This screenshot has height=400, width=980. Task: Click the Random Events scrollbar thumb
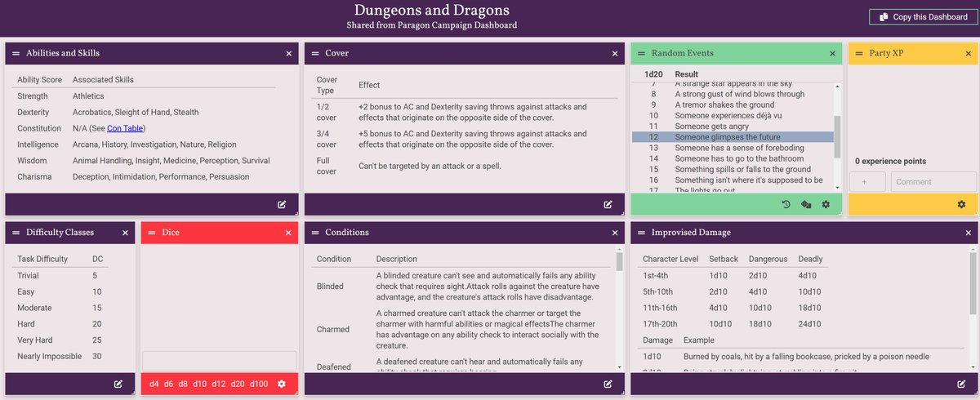pos(837,136)
